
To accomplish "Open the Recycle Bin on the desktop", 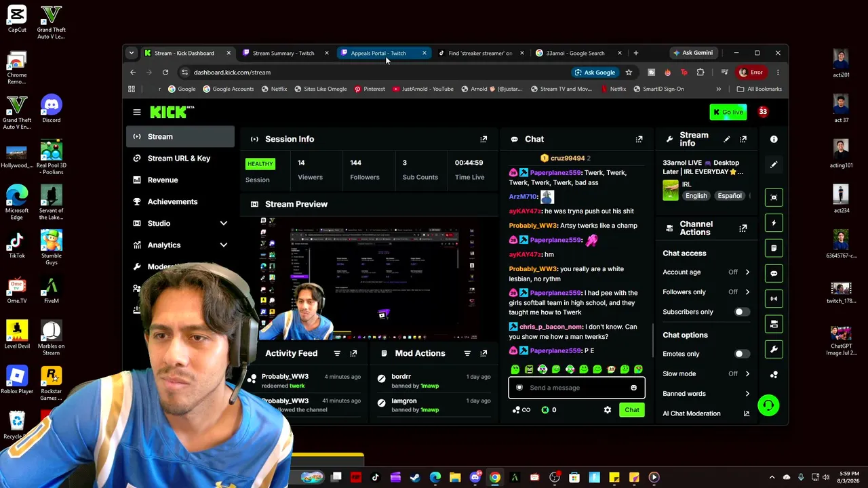I will pyautogui.click(x=16, y=425).
